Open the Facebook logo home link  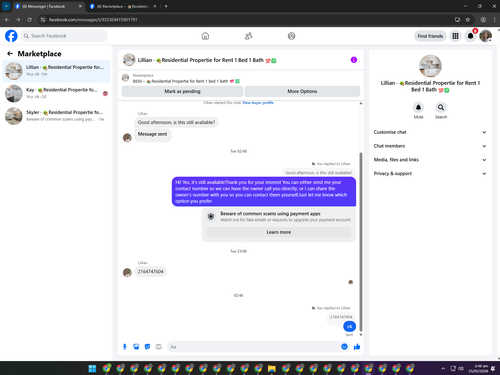(11, 36)
